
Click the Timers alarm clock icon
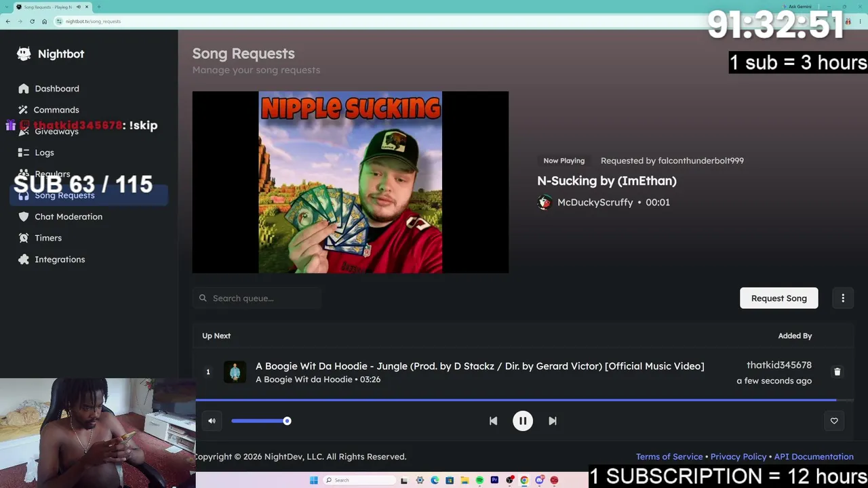24,238
